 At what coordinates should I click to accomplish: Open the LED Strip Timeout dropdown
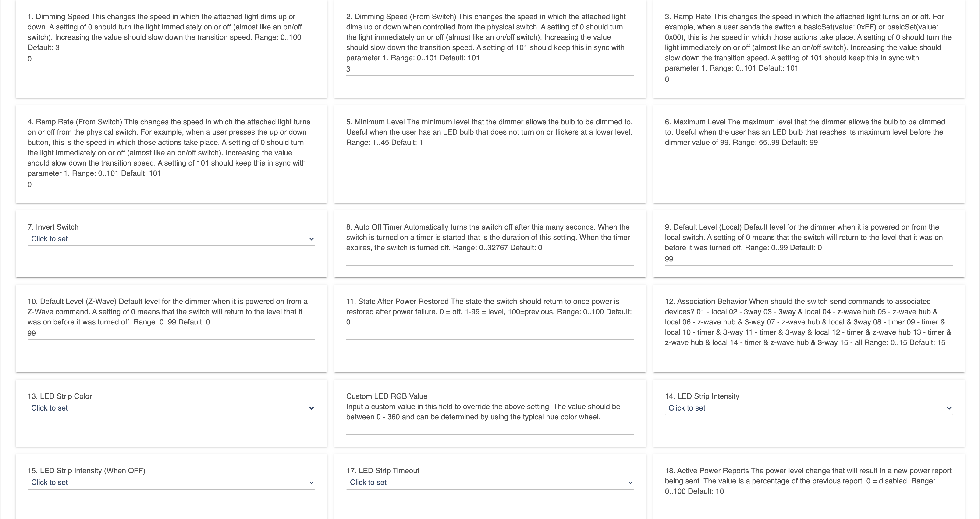(x=490, y=483)
